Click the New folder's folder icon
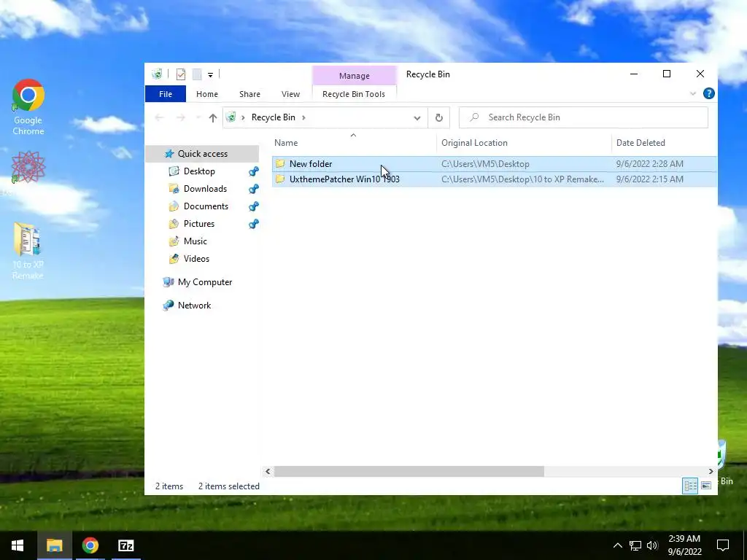This screenshot has height=560, width=747. tap(280, 164)
